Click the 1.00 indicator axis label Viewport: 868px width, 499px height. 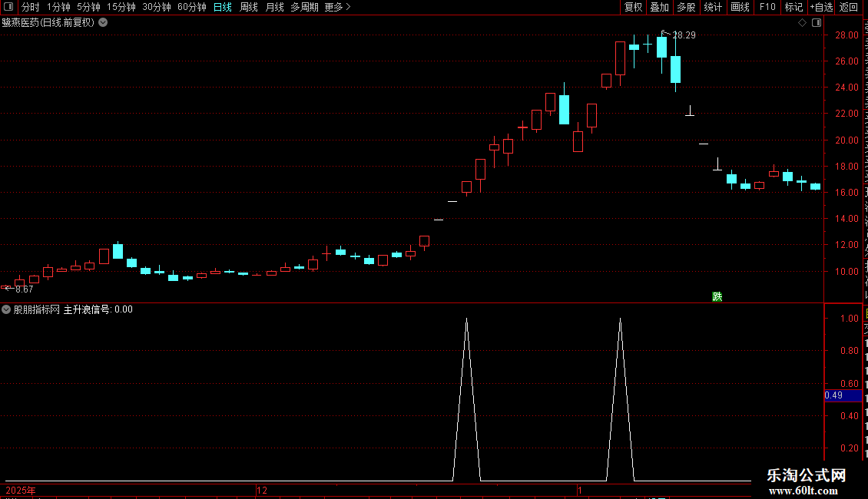(849, 319)
